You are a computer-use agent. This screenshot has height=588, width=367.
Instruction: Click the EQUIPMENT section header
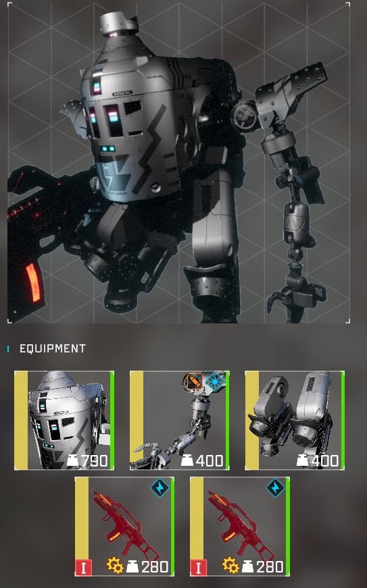(53, 349)
